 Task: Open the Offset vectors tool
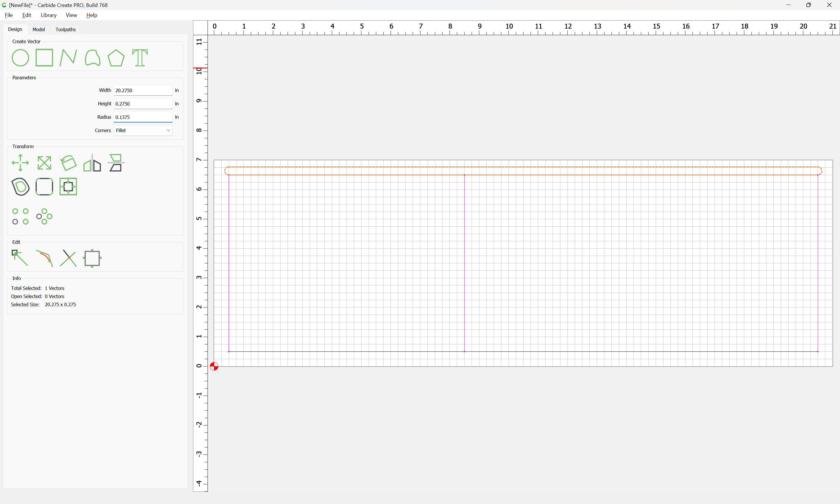[20, 186]
